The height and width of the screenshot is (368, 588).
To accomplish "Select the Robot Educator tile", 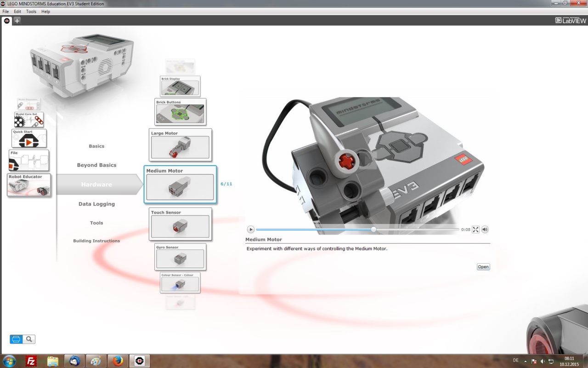I will click(29, 185).
